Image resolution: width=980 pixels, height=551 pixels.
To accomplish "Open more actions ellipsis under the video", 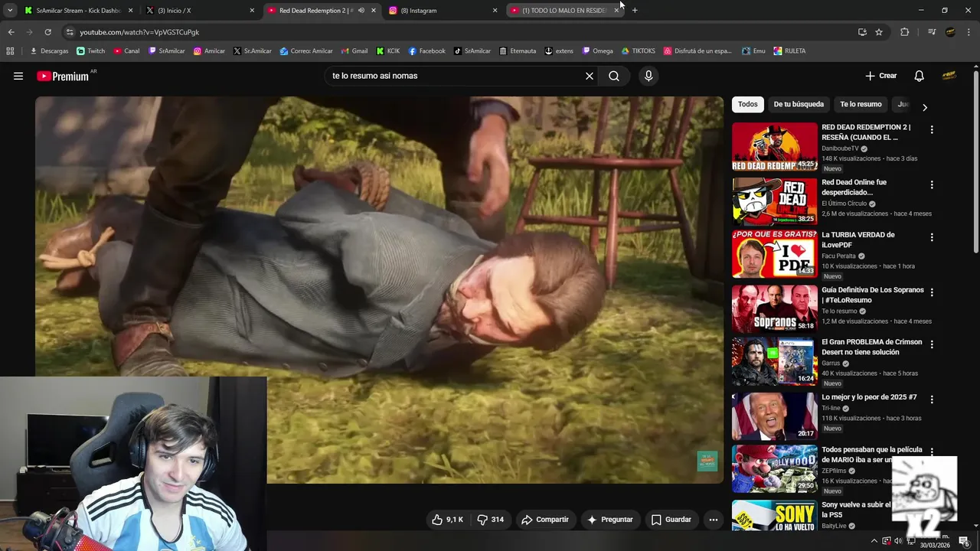I will (x=713, y=520).
